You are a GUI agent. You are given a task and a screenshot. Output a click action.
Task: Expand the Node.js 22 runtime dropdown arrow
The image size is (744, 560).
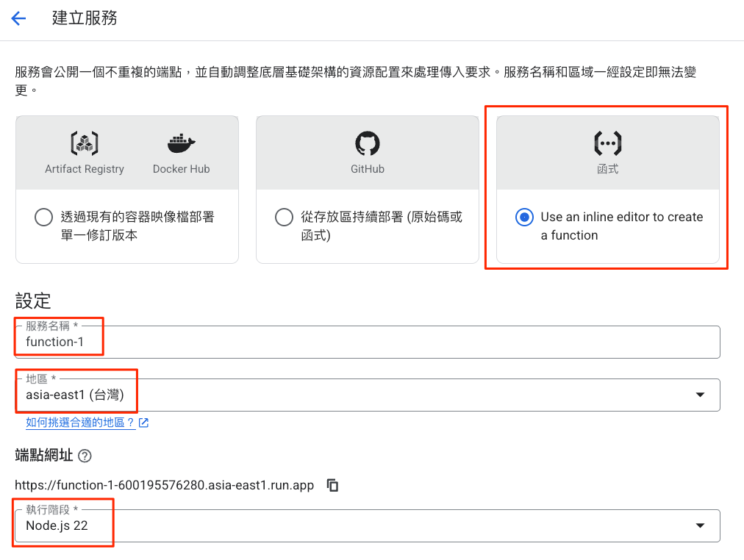[699, 525]
